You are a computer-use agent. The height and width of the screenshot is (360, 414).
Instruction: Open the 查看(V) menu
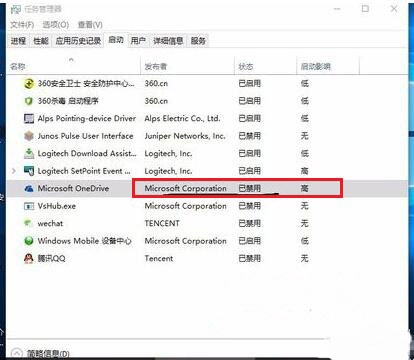point(90,25)
